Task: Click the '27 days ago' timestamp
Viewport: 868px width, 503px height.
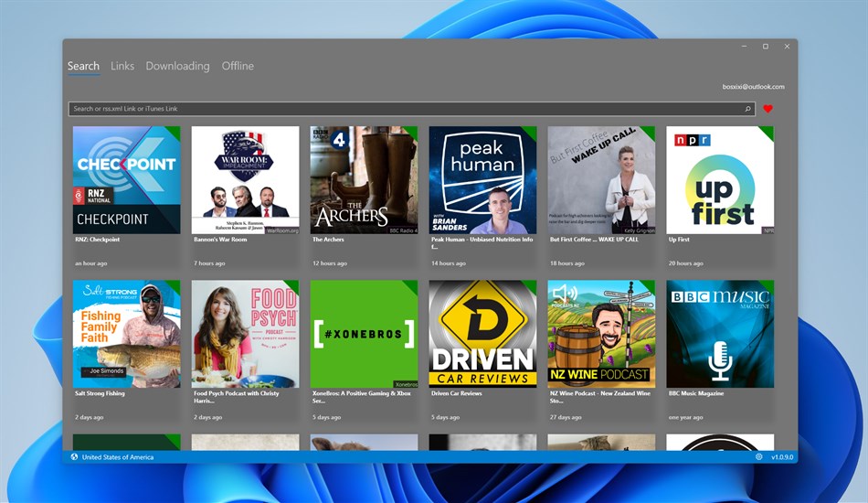Action: (566, 417)
